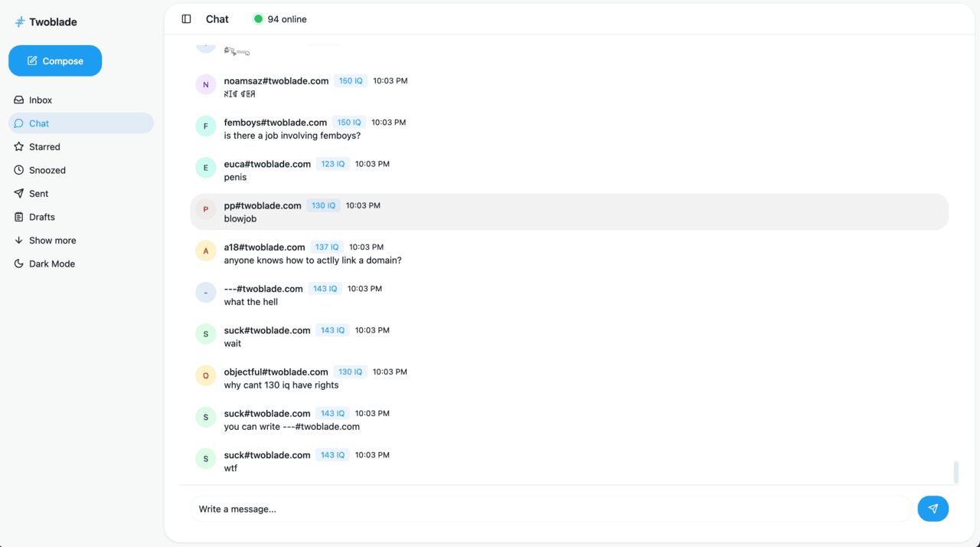Viewport: 980px width, 547px height.
Task: Click the chat scrollbar thumb
Action: [956, 473]
